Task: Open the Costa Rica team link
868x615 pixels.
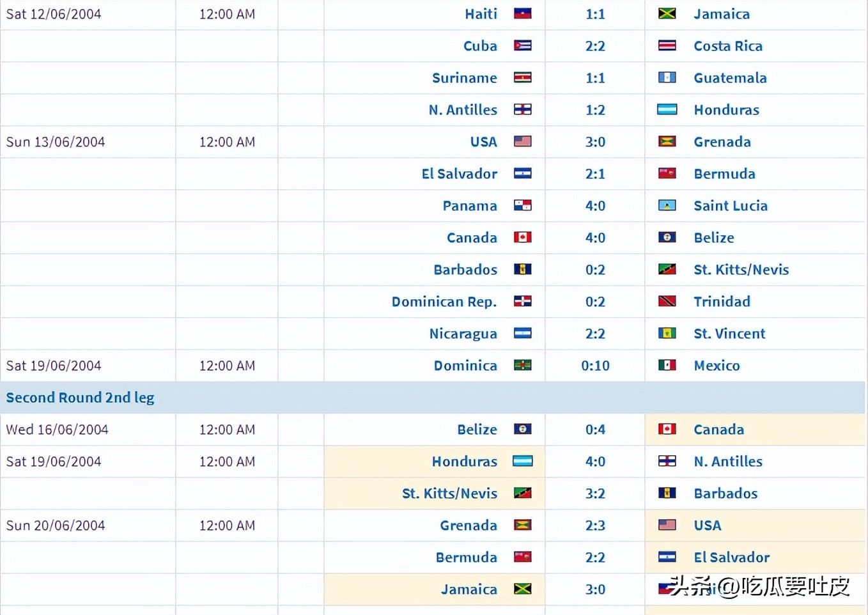Action: click(728, 46)
